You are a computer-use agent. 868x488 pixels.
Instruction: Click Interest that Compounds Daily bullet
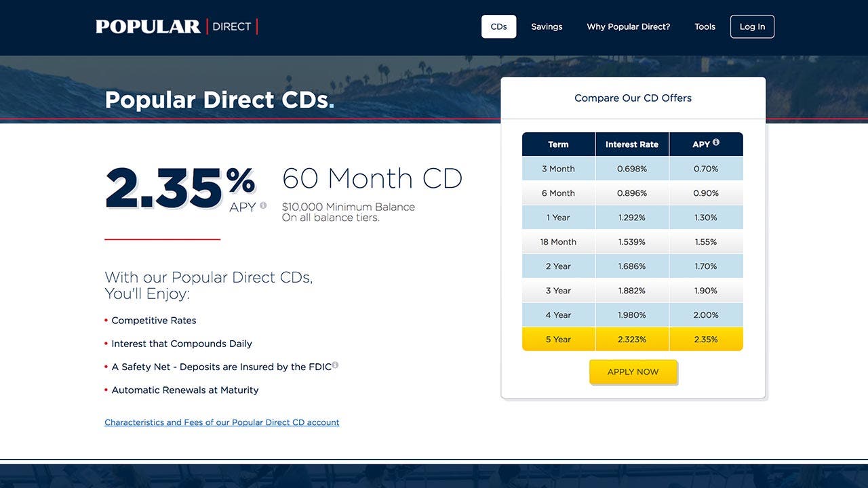pyautogui.click(x=182, y=344)
